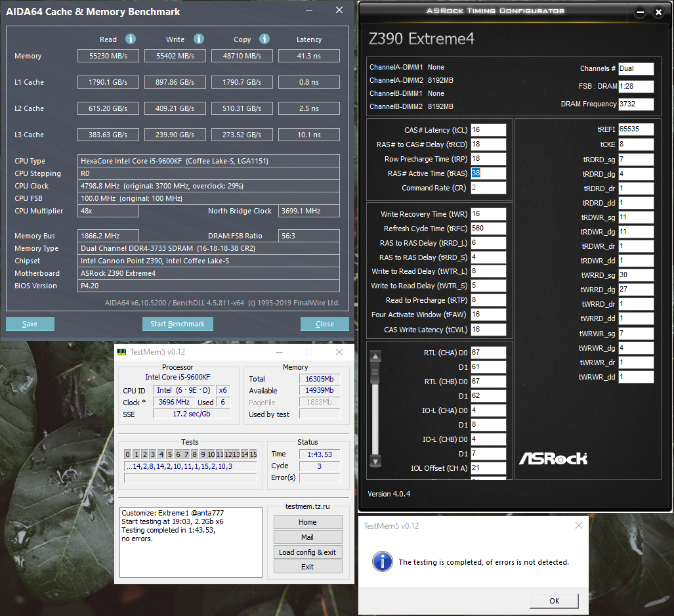Click the RAS# to CAS# Delay (tRCD) field
This screenshot has height=616, width=674.
pos(488,144)
